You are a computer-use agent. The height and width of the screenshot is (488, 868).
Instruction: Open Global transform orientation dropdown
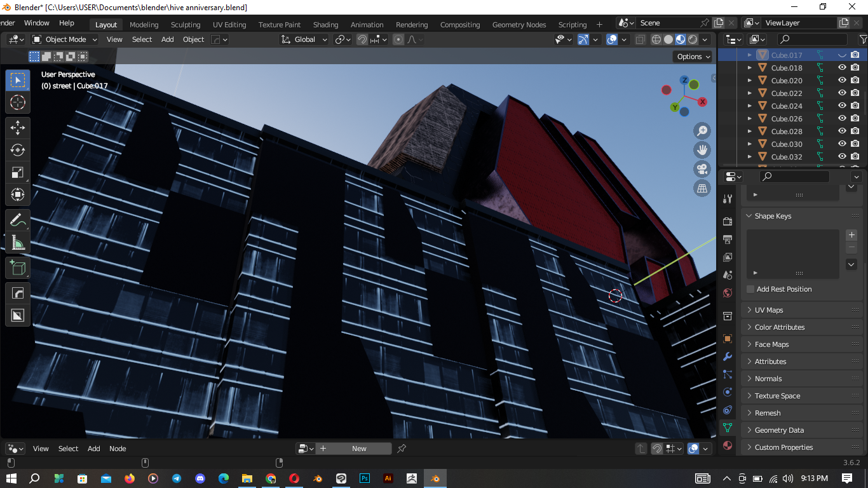304,39
